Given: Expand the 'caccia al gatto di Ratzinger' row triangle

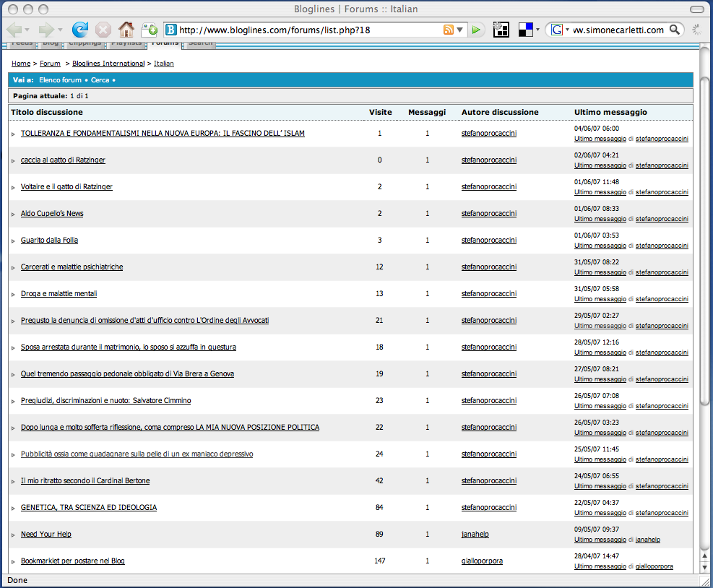Looking at the screenshot, I should point(13,161).
